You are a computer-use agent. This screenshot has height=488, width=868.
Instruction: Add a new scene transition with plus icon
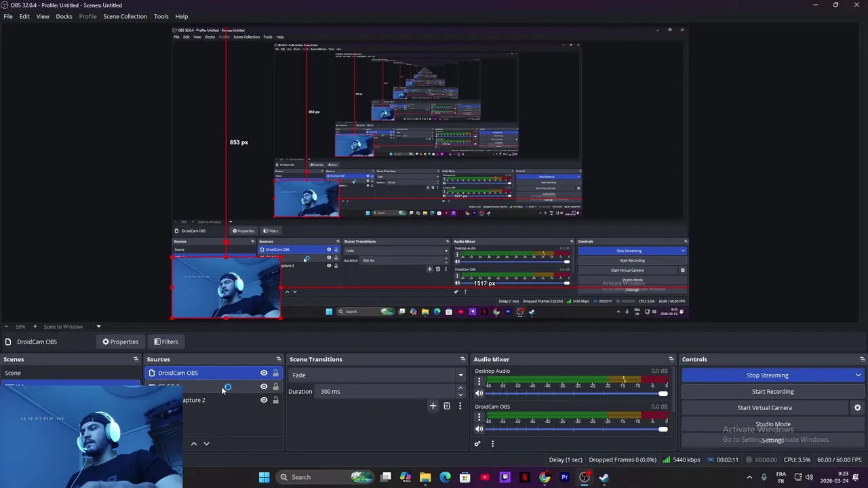point(433,406)
